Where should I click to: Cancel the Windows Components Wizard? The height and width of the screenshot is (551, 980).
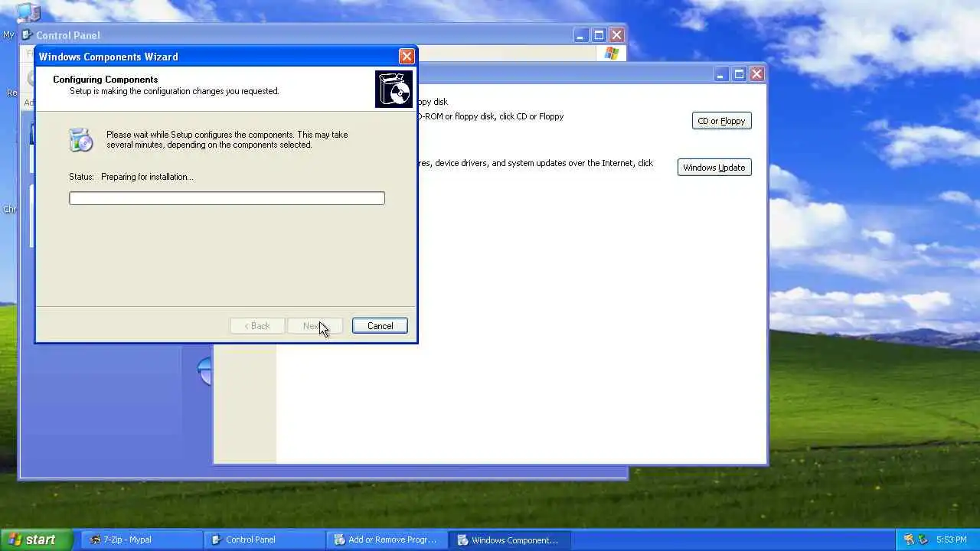[x=380, y=326]
